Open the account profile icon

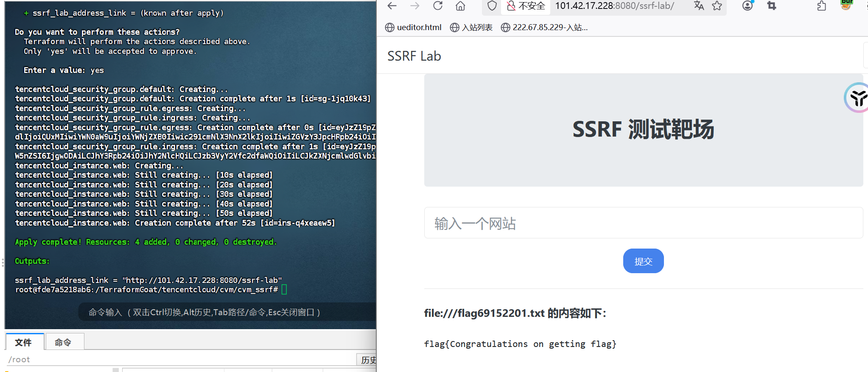(x=748, y=6)
